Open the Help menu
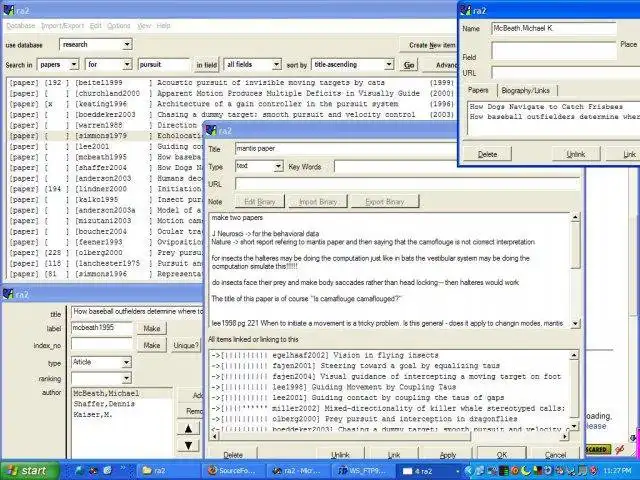 coord(163,26)
